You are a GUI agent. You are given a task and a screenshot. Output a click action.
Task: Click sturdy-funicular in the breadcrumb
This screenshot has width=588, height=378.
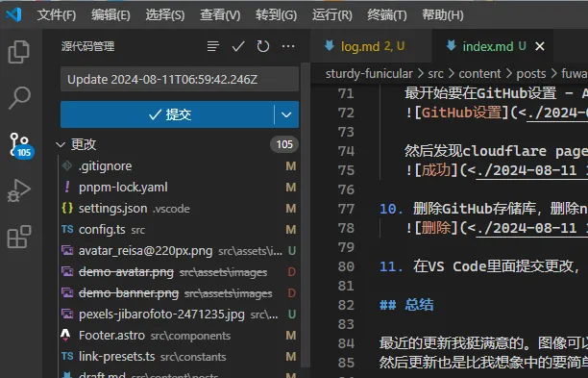[x=369, y=73]
